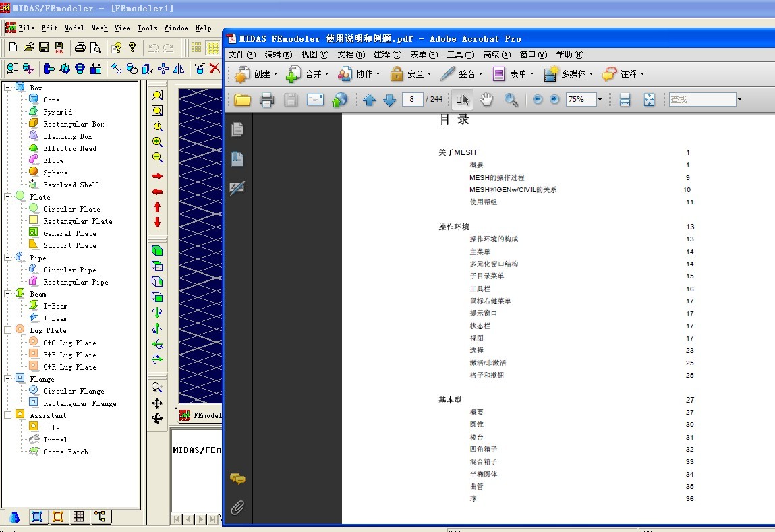Click the marquee zoom tool in Acrobat
The height and width of the screenshot is (532, 775).
[x=511, y=100]
